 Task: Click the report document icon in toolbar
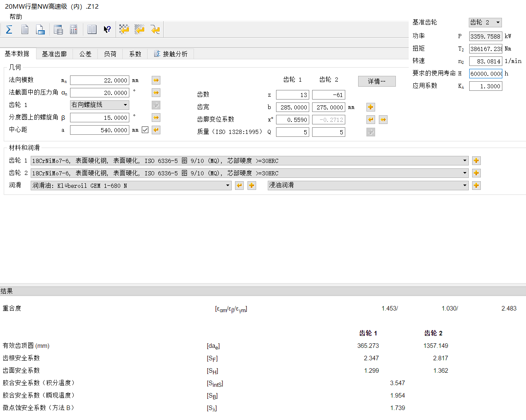tap(25, 29)
